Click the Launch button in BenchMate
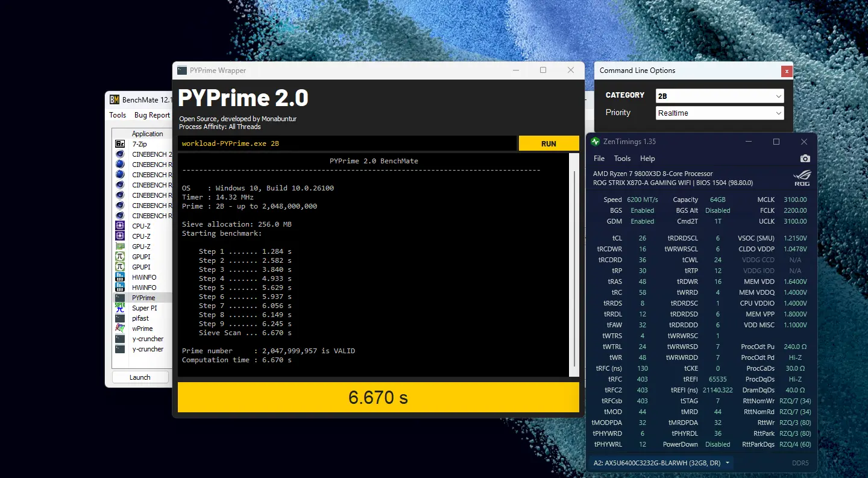 pyautogui.click(x=140, y=377)
